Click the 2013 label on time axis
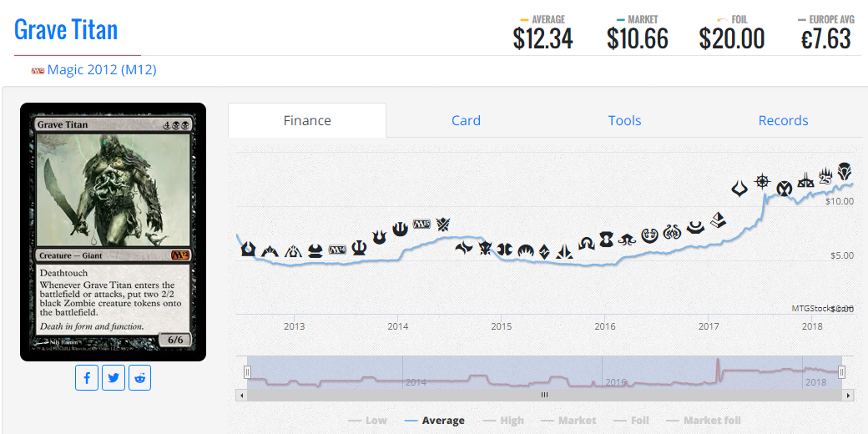Viewport: 868px width, 434px height. tap(295, 326)
